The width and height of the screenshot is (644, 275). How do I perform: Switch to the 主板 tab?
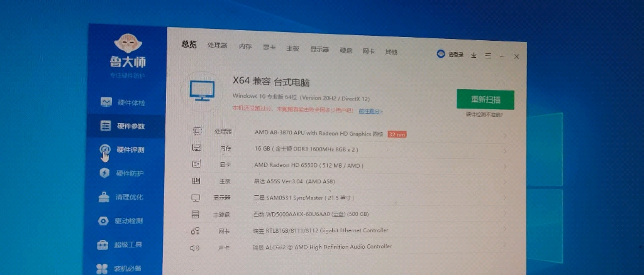(x=292, y=48)
